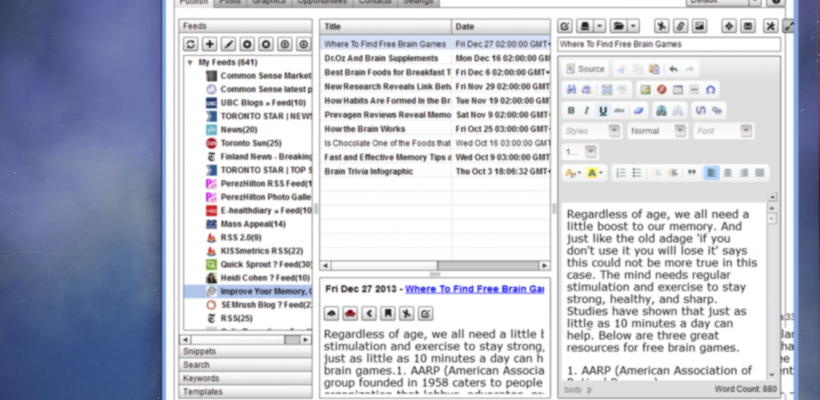Insert image with editor's picture icon

645,89
